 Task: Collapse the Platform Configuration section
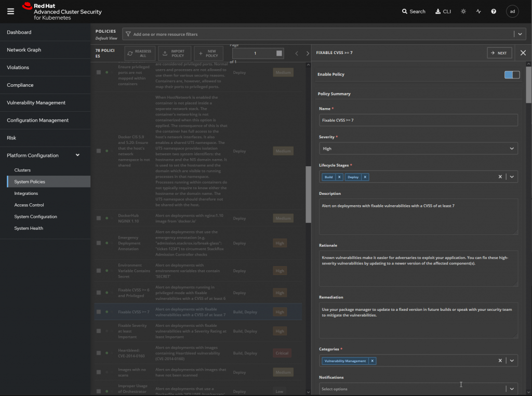point(77,155)
